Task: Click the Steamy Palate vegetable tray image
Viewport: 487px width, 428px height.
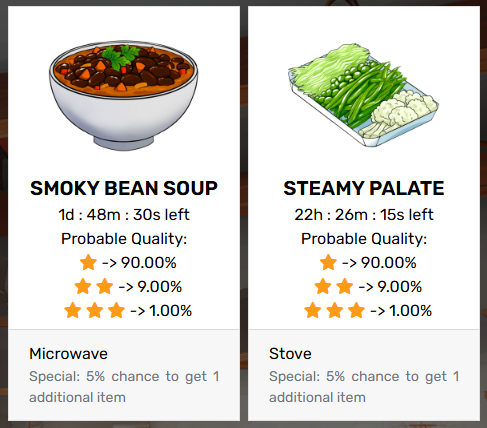Action: [x=363, y=95]
